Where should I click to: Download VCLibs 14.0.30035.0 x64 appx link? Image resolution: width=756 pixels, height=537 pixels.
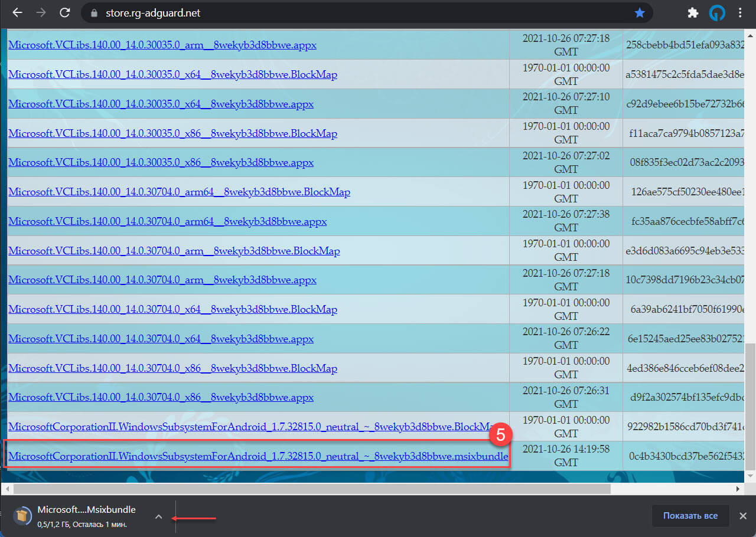pos(161,104)
